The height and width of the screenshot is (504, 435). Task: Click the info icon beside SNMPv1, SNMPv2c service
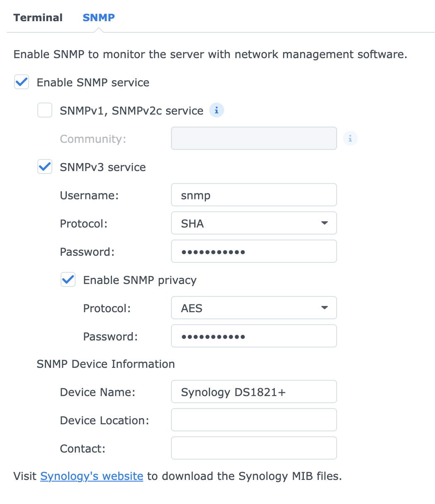pos(217,110)
